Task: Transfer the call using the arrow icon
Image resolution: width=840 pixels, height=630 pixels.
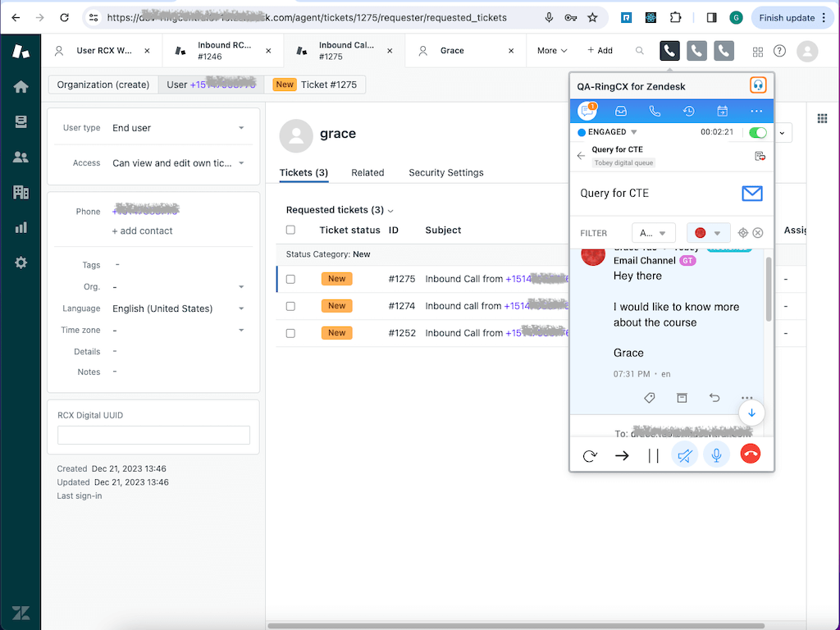Action: point(622,454)
